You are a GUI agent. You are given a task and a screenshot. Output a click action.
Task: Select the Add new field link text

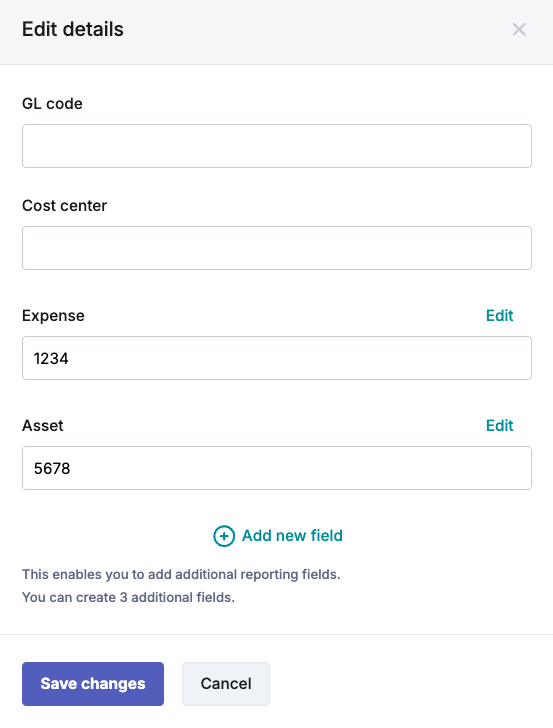pyautogui.click(x=292, y=536)
